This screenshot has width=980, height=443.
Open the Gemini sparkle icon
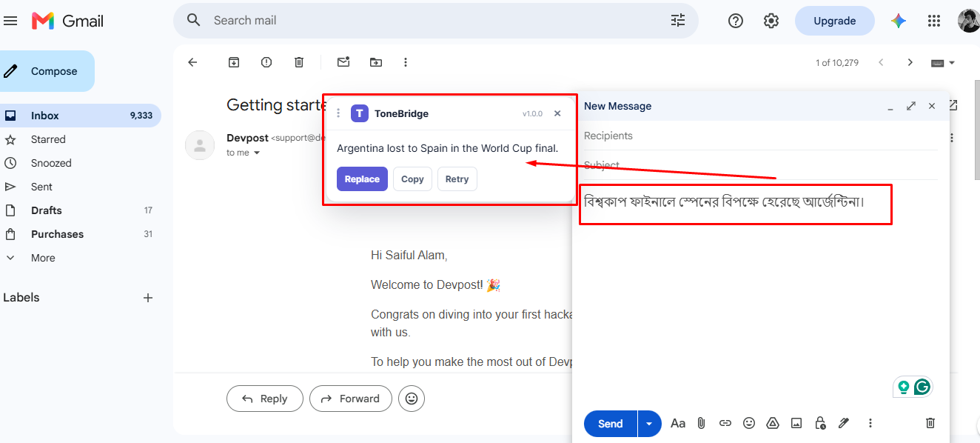click(x=899, y=21)
